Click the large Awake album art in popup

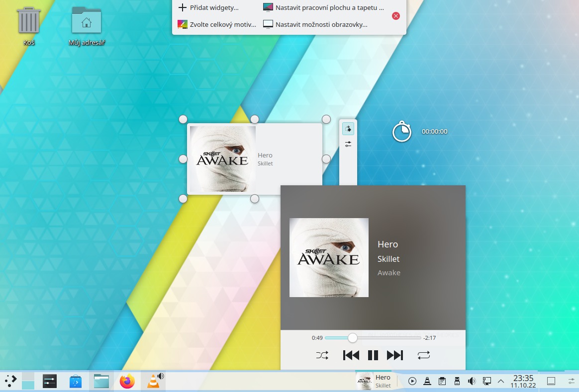(329, 257)
